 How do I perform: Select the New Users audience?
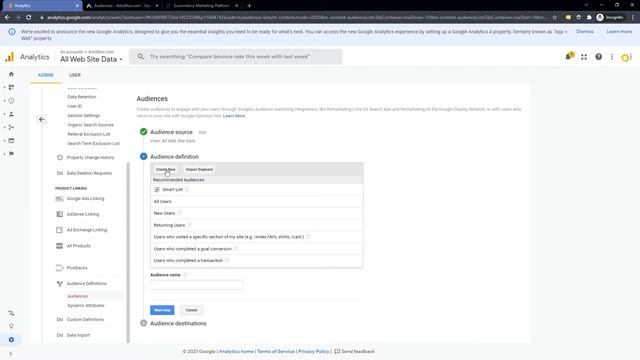click(256, 213)
